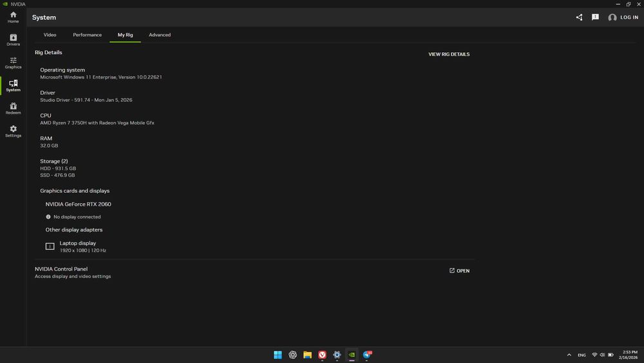644x363 pixels.
Task: Click the NVIDIA GeForce RTX 2060 entry
Action: [78, 204]
